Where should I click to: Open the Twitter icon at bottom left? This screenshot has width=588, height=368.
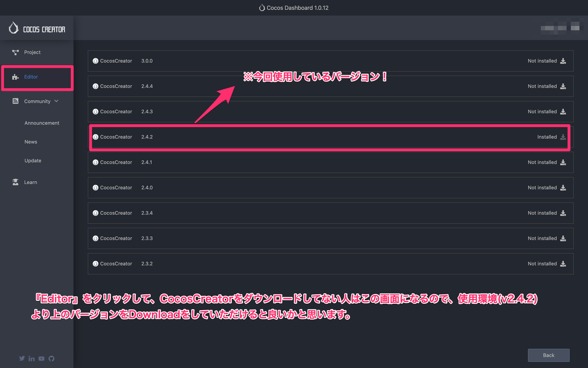pyautogui.click(x=22, y=358)
